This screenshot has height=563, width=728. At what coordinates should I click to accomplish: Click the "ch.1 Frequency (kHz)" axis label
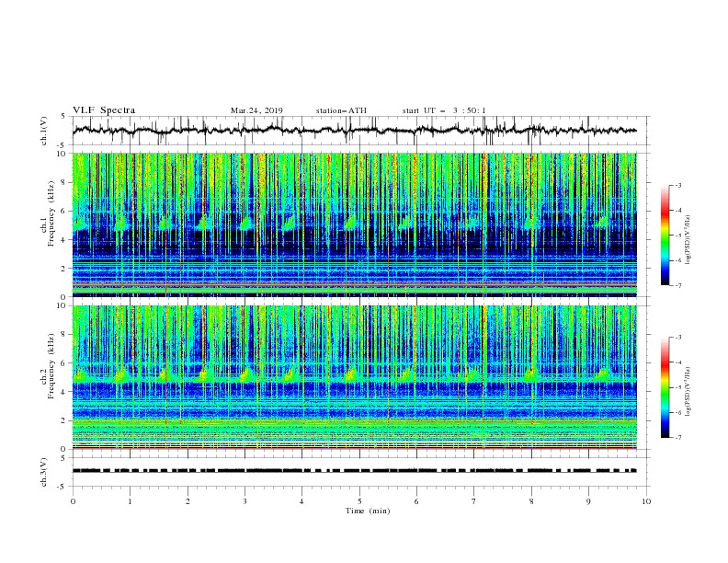(48, 224)
